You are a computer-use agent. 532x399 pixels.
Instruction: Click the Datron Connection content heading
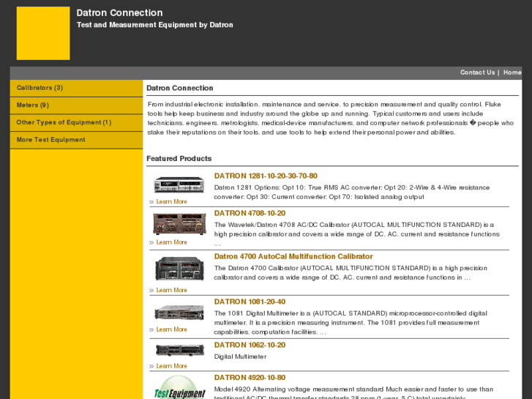(x=180, y=88)
